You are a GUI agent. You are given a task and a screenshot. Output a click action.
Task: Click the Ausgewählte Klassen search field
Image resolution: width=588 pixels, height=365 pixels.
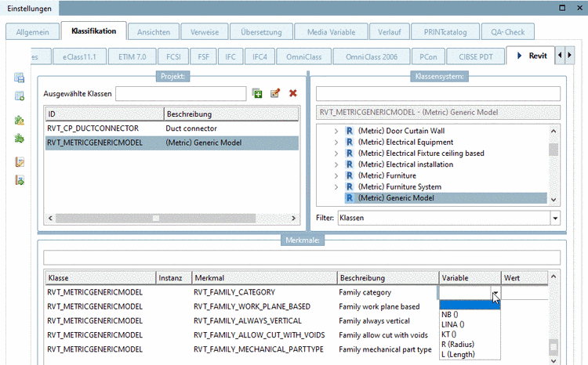[180, 94]
